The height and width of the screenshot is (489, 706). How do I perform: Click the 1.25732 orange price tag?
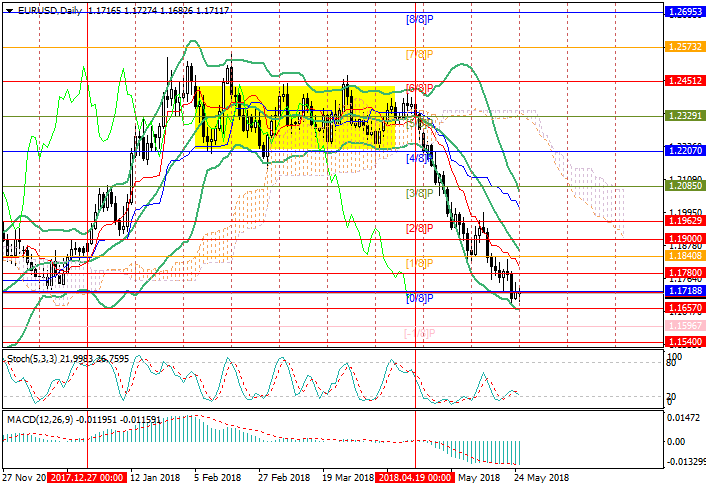(x=685, y=47)
